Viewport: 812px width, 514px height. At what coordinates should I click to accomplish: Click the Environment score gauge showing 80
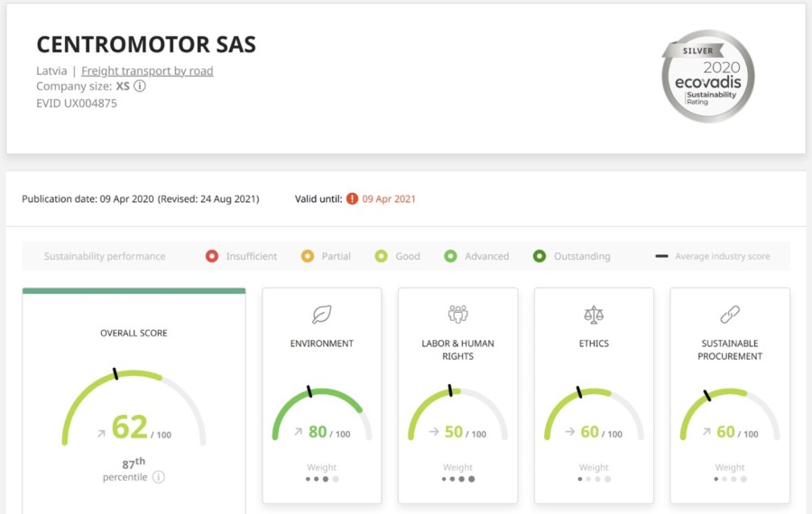(321, 417)
